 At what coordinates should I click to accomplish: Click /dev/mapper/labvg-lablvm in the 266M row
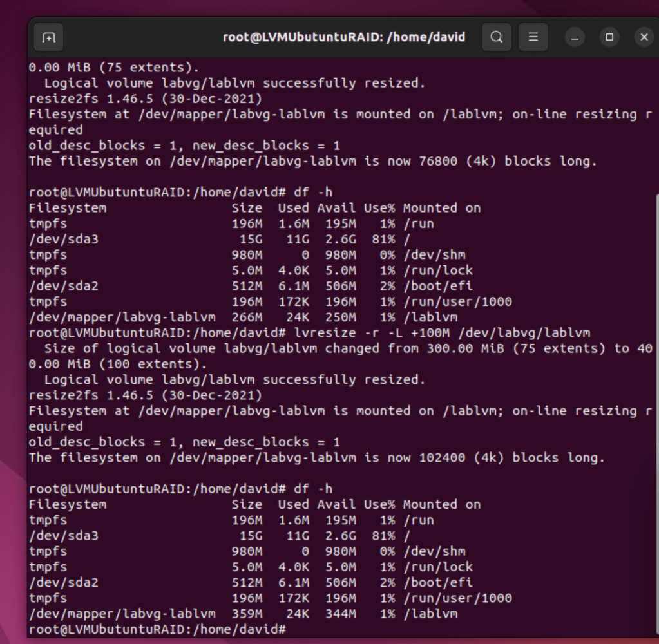coord(122,317)
